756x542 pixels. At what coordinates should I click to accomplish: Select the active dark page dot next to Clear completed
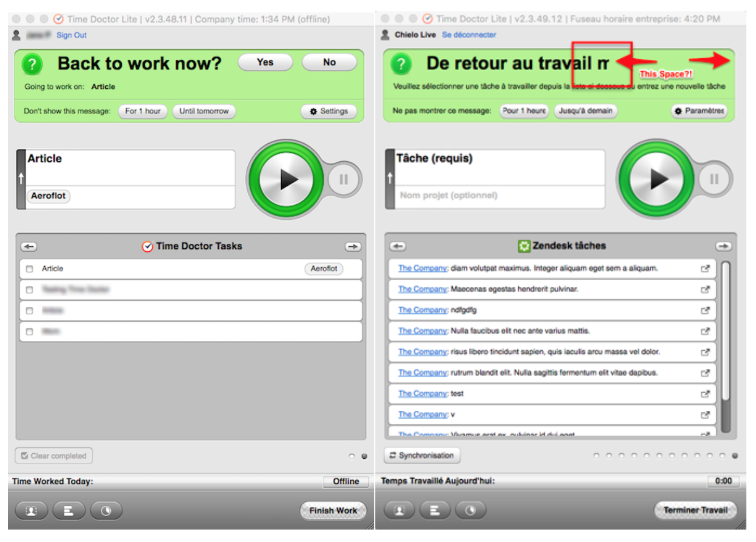click(364, 456)
